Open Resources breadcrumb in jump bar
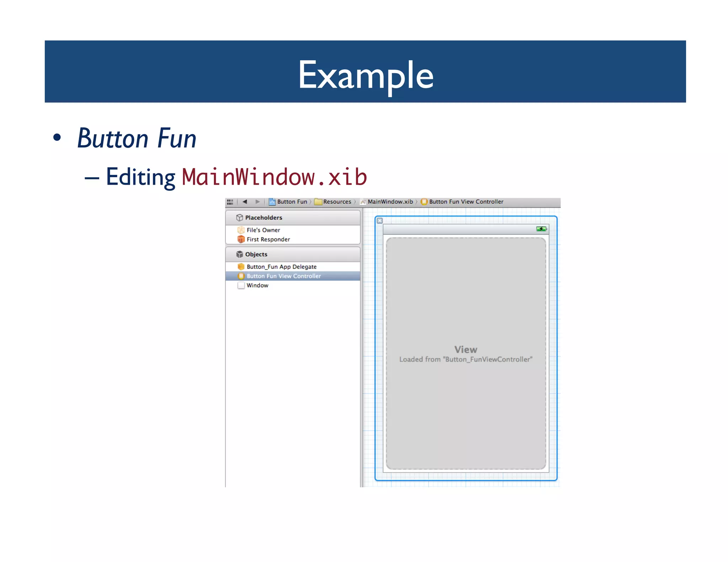Screen dimensions: 728x562 click(337, 202)
